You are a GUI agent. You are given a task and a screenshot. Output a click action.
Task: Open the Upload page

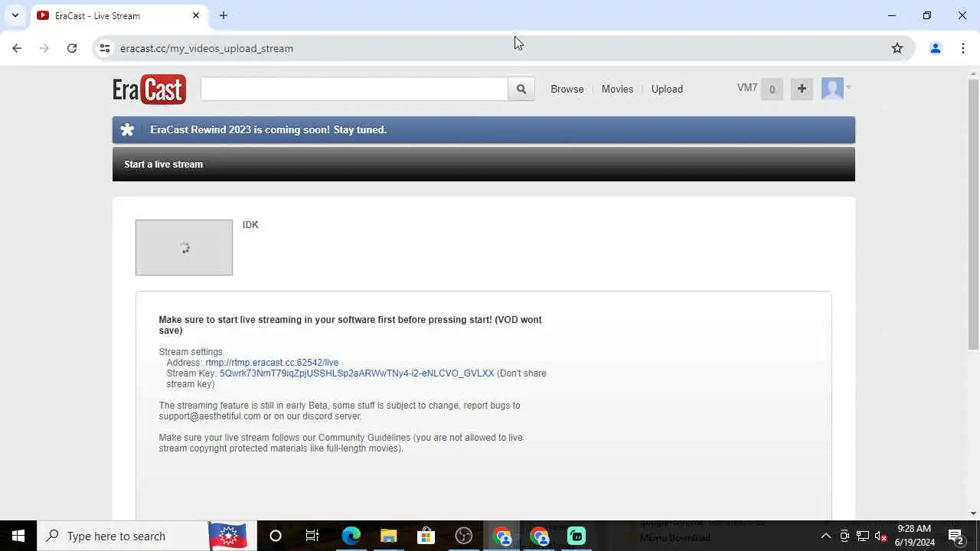[x=667, y=89]
